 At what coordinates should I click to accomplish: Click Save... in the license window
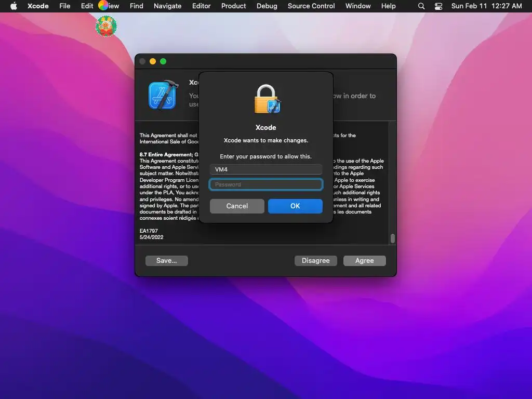(167, 261)
